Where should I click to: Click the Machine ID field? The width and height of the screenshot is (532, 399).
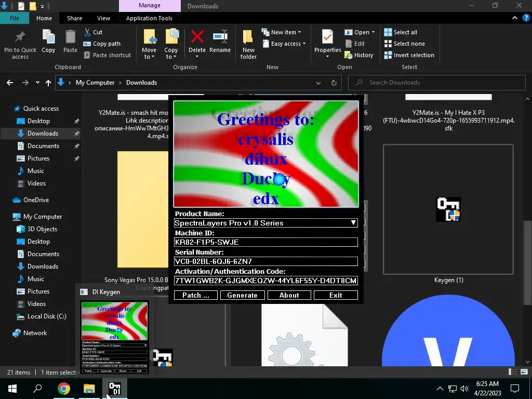pos(265,242)
